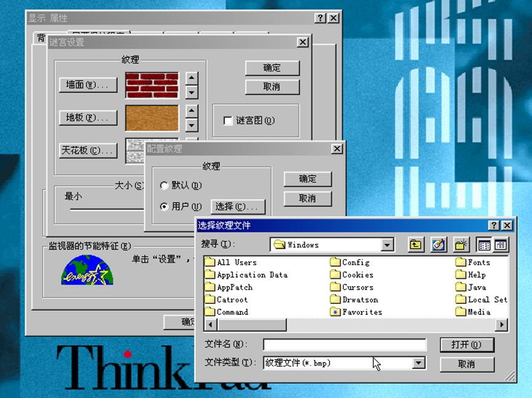Click 取消 in 配置纹理 dialog

click(x=308, y=199)
